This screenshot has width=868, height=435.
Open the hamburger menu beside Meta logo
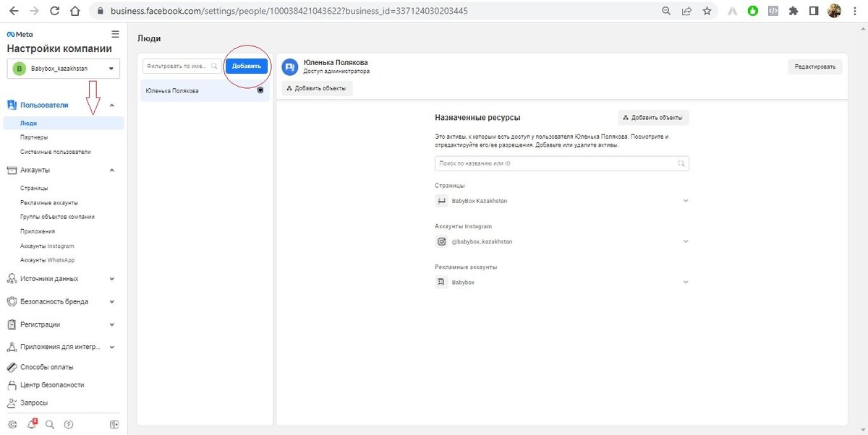[x=115, y=34]
